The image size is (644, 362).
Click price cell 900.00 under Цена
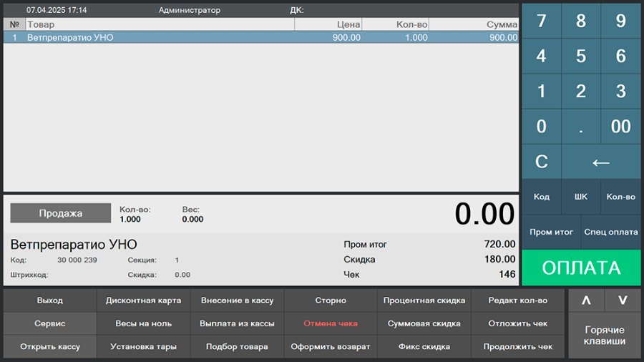click(346, 38)
